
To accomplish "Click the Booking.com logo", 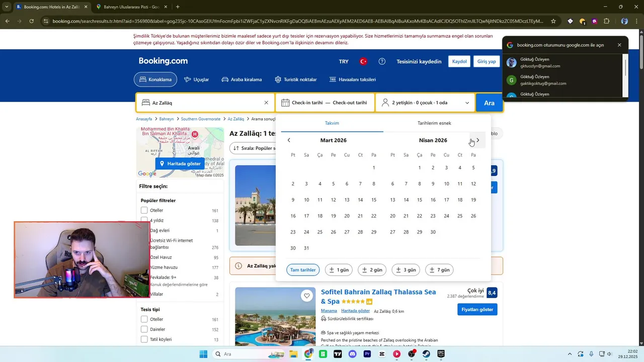I will click(163, 61).
